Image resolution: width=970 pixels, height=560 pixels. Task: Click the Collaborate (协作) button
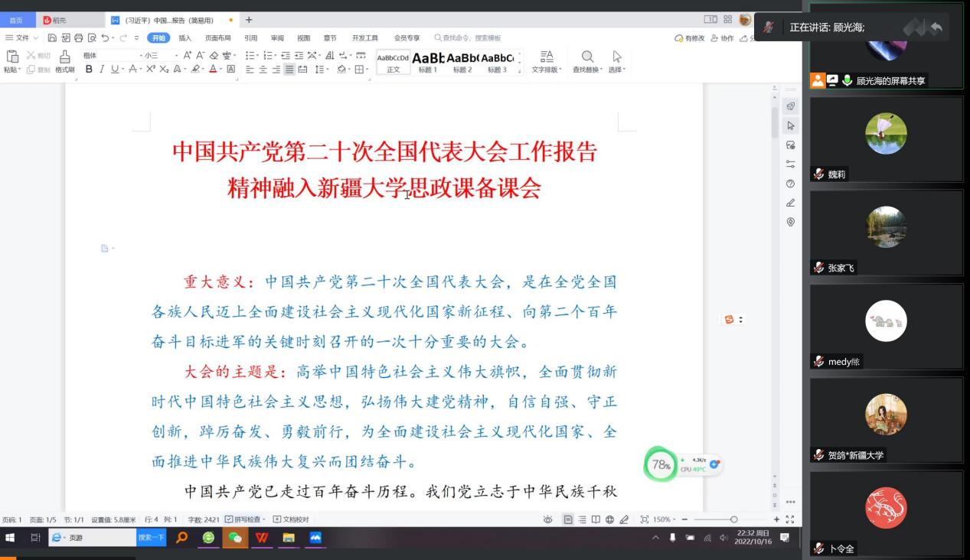pos(722,37)
